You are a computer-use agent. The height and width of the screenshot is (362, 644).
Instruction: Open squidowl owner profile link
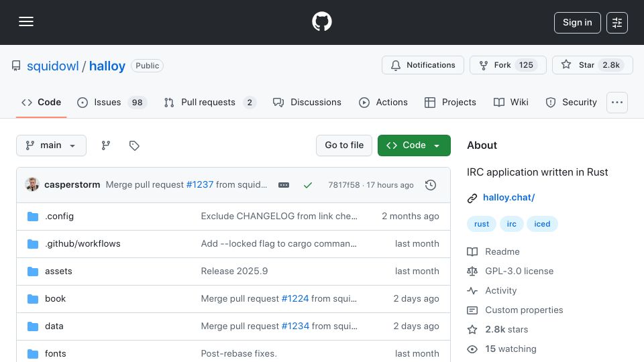tap(52, 66)
